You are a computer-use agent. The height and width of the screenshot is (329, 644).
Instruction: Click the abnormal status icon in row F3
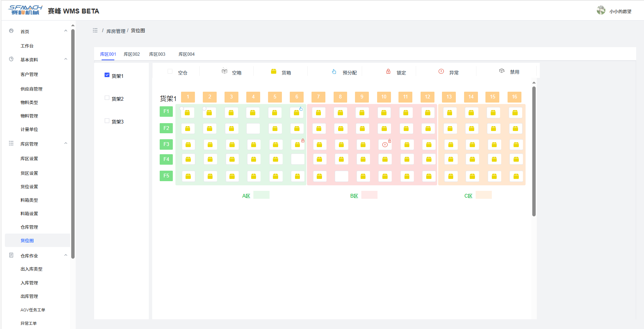pos(385,145)
